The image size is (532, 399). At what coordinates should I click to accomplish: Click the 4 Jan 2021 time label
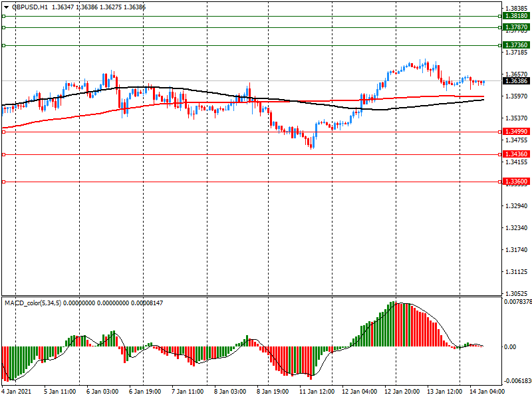point(16,392)
